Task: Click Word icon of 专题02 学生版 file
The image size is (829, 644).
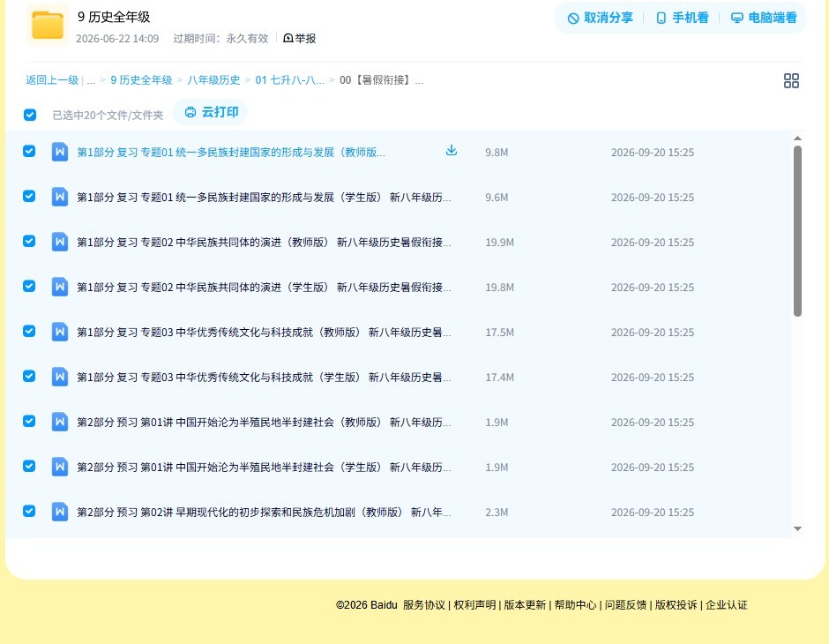Action: point(60,287)
